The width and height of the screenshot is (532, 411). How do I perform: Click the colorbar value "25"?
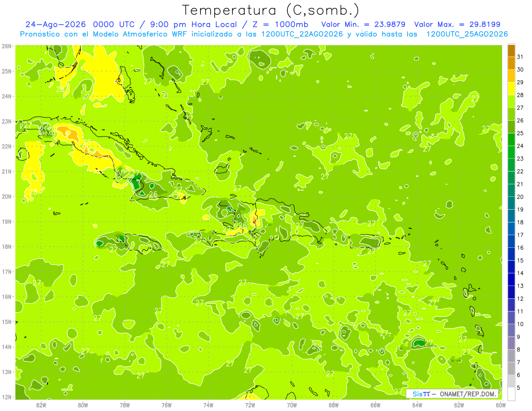click(x=520, y=133)
